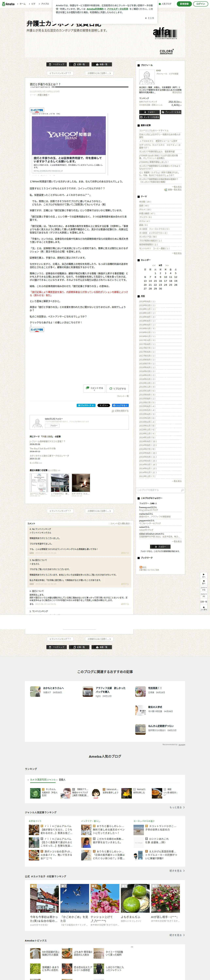Click フォロー button below follower list
210x980 pixels.
[160, 546]
